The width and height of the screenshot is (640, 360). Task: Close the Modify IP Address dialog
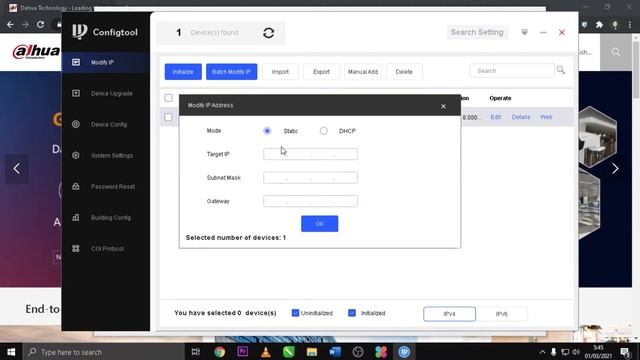click(x=443, y=106)
